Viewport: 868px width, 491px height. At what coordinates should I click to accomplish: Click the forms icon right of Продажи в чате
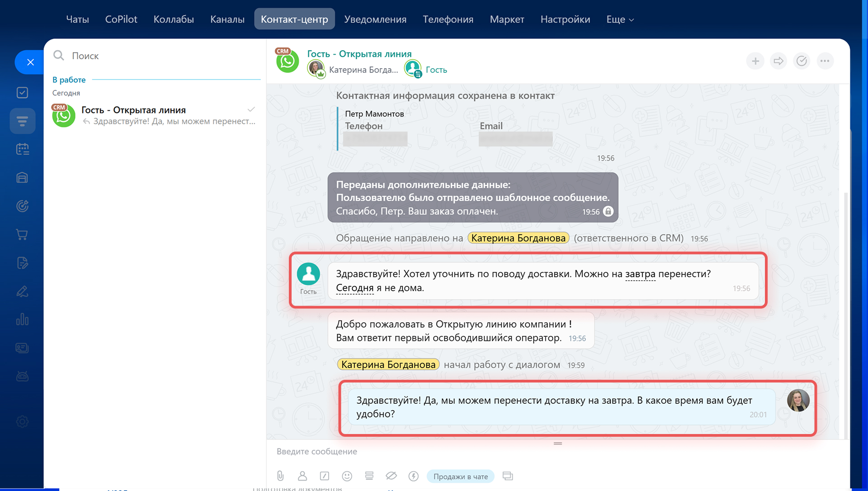click(508, 476)
